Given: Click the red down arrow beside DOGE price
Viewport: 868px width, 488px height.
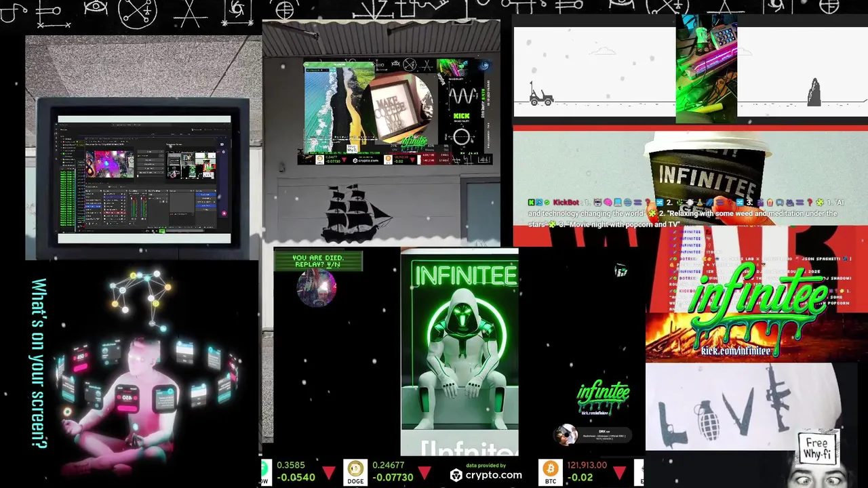Looking at the screenshot, I should tap(425, 472).
